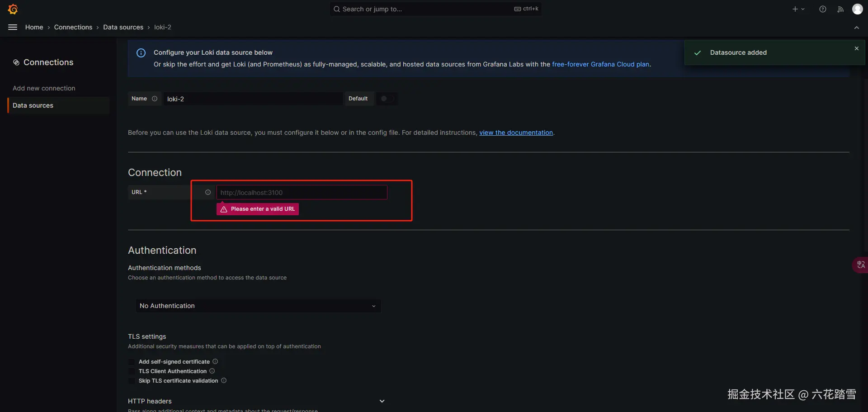Click the Authentication heading
The width and height of the screenshot is (868, 412).
coord(162,250)
